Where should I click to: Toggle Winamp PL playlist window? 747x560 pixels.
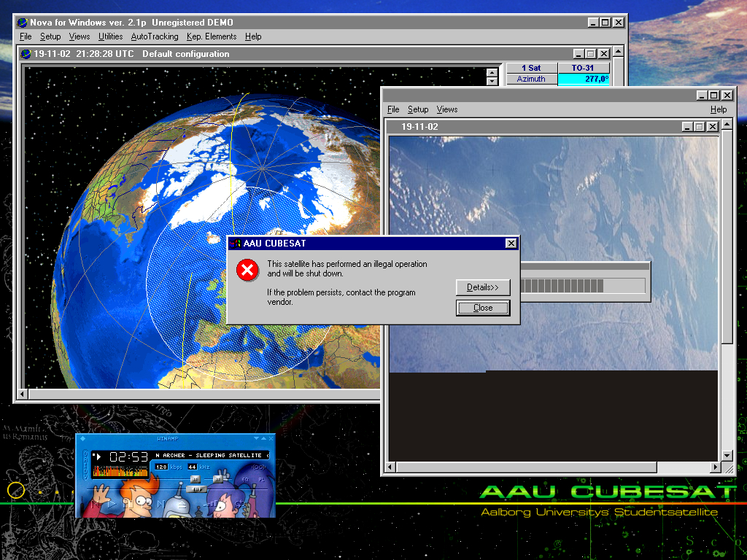262,480
